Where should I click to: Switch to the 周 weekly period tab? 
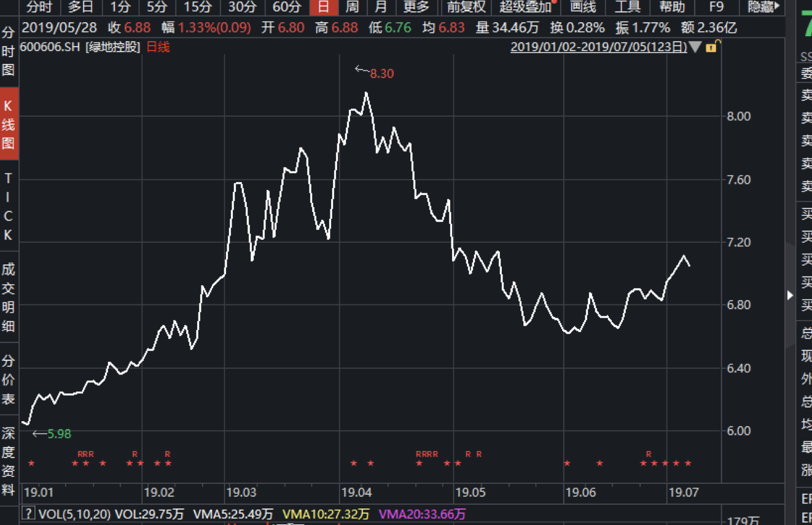(x=352, y=7)
